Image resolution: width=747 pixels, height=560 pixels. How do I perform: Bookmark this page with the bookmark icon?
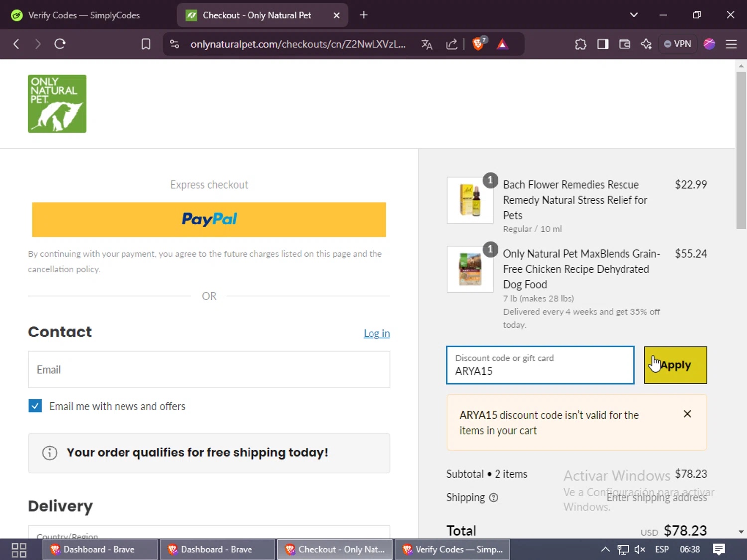click(x=146, y=44)
